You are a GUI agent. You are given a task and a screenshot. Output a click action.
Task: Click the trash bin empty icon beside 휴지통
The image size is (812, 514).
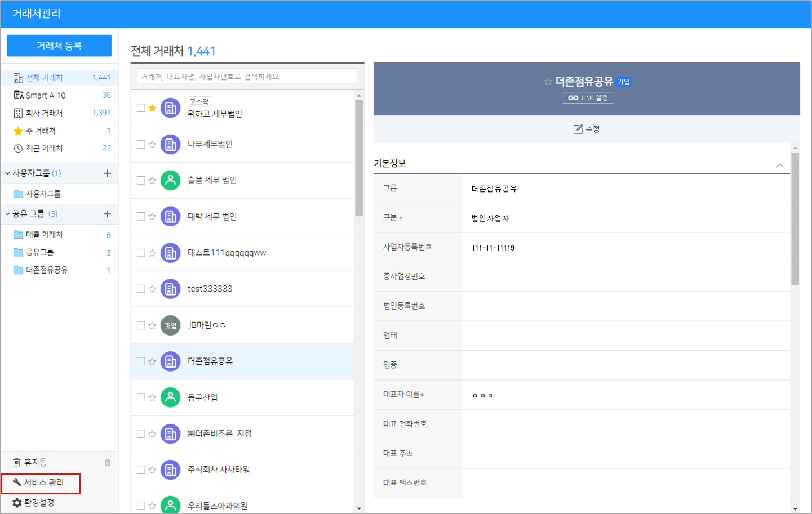(x=108, y=463)
